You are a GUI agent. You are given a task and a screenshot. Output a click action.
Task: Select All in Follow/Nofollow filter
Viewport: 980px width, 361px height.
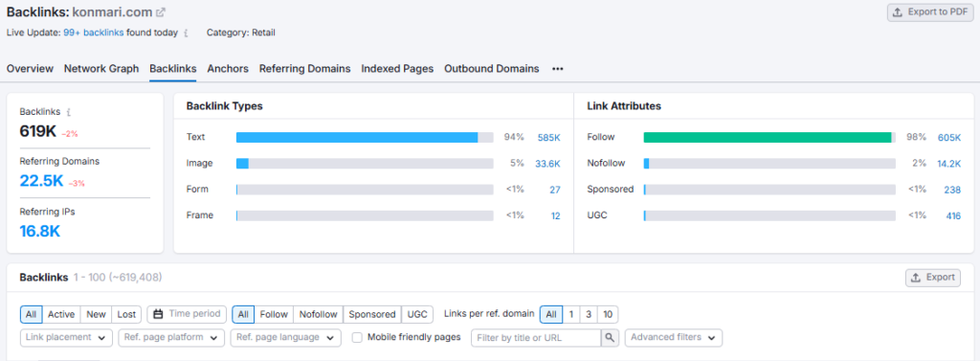point(243,314)
